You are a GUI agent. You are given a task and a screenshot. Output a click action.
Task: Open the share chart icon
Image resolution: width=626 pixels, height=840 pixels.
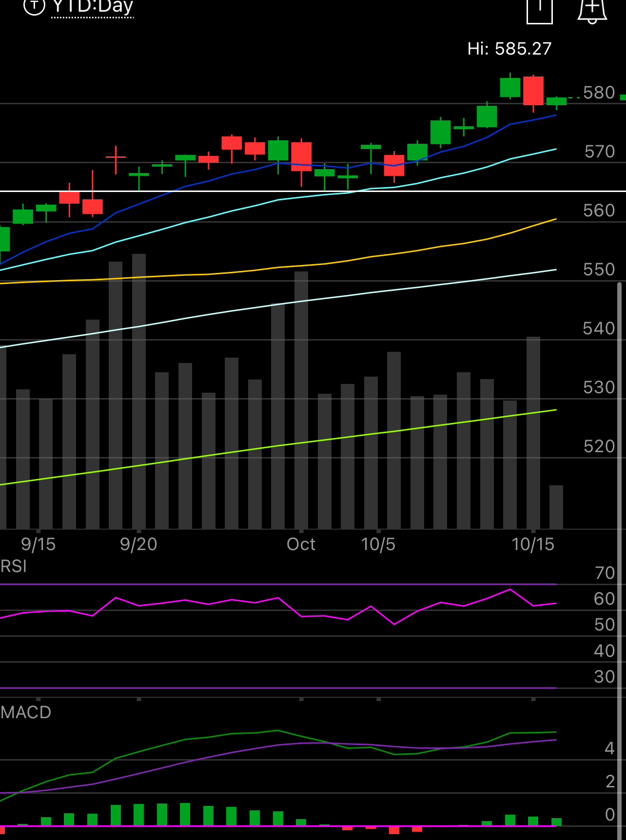tap(540, 11)
